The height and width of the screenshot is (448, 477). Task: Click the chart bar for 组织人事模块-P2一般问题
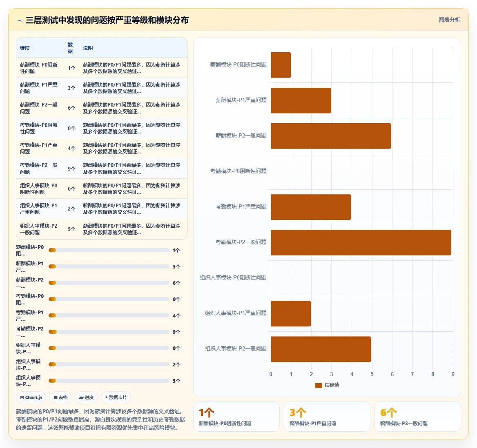pos(321,349)
